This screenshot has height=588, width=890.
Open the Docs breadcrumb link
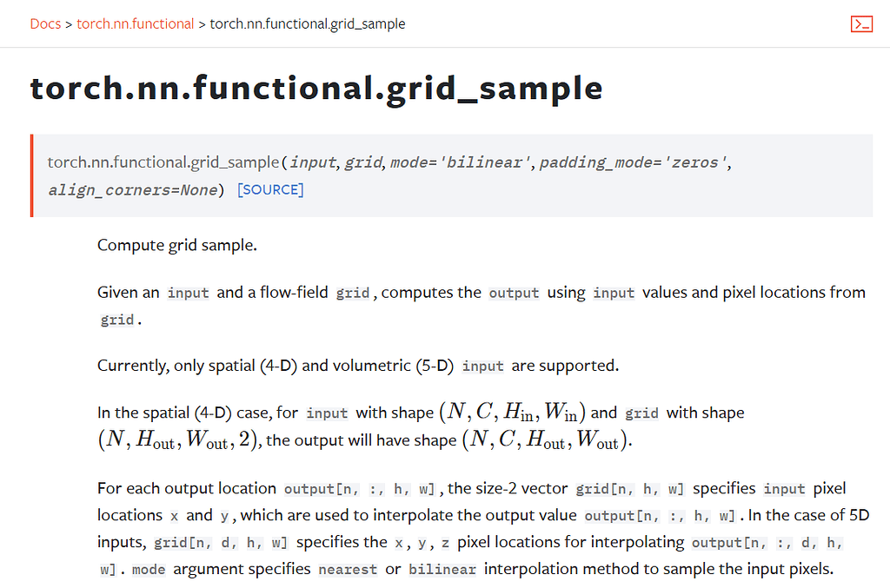45,23
